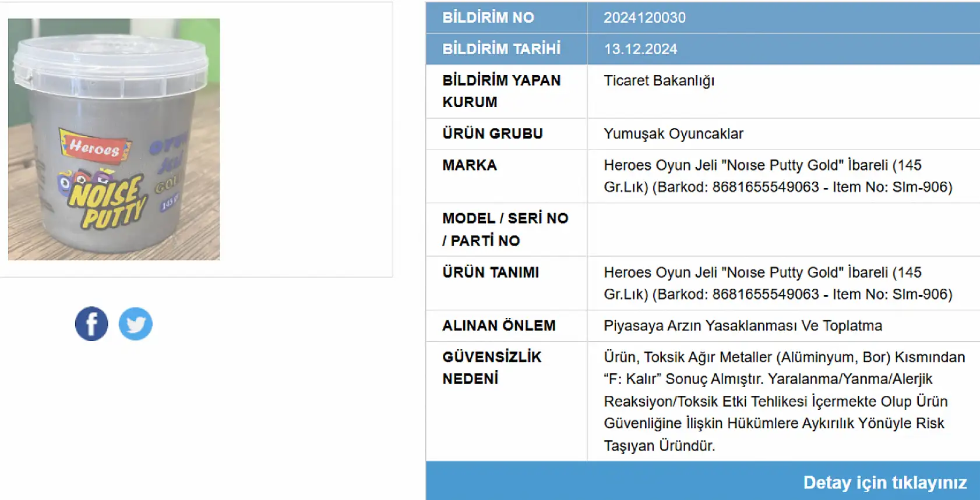Image resolution: width=980 pixels, height=500 pixels.
Task: Click the 'ÜRÜN TANIMI' row label
Action: click(x=491, y=272)
